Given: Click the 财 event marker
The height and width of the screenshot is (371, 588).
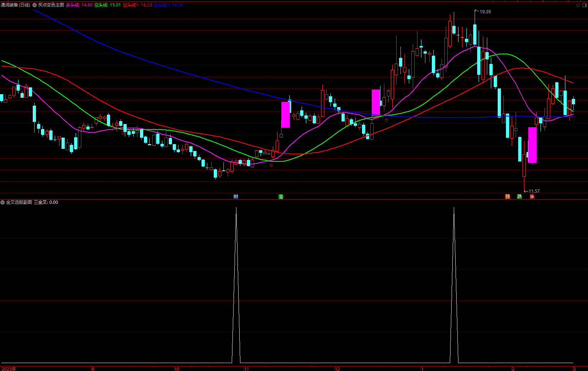Looking at the screenshot, I should pos(236,196).
